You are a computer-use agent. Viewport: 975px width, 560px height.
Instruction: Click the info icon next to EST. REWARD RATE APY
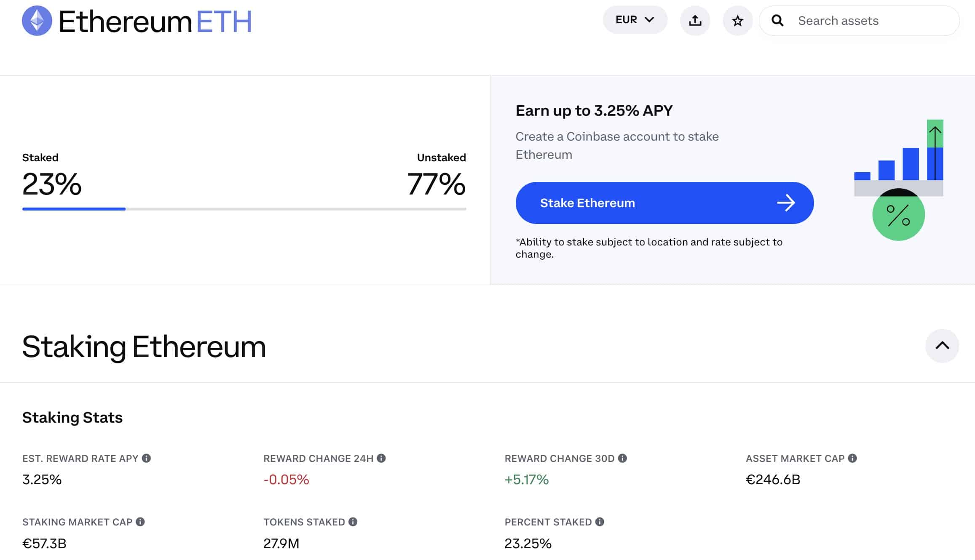(146, 458)
